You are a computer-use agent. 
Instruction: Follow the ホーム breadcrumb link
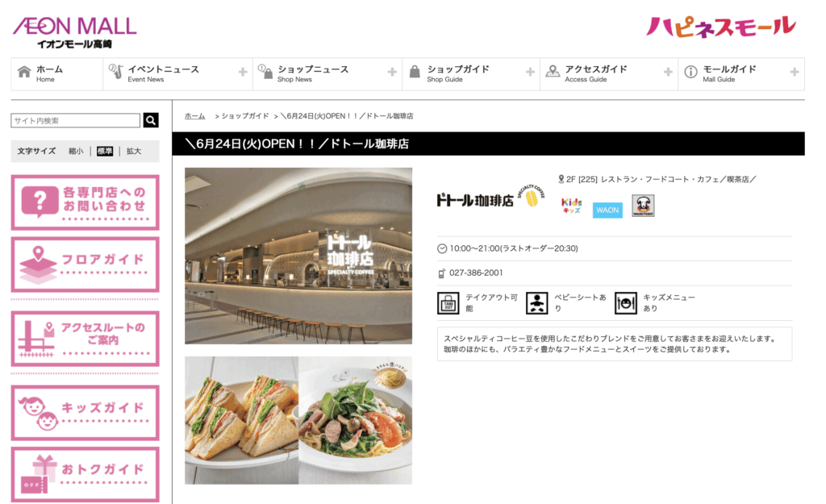[195, 116]
